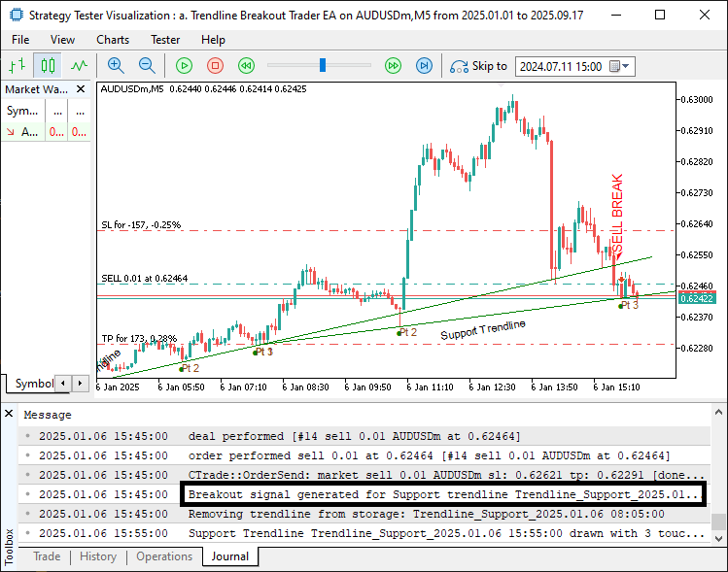Click the '6 Jan 11:10' time axis label
Image resolution: width=728 pixels, height=572 pixels.
coord(430,387)
